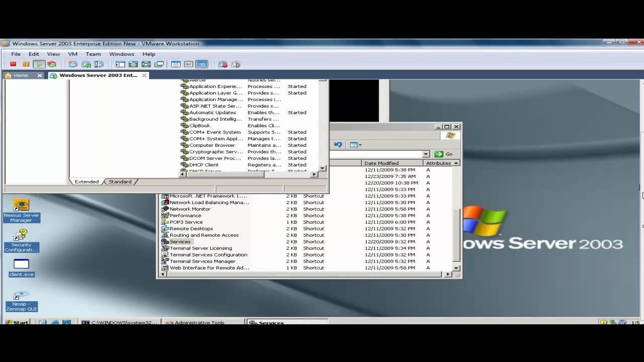Open Nmap - Zenmap GUI desktop icon
The width and height of the screenshot is (644, 362).
[21, 301]
